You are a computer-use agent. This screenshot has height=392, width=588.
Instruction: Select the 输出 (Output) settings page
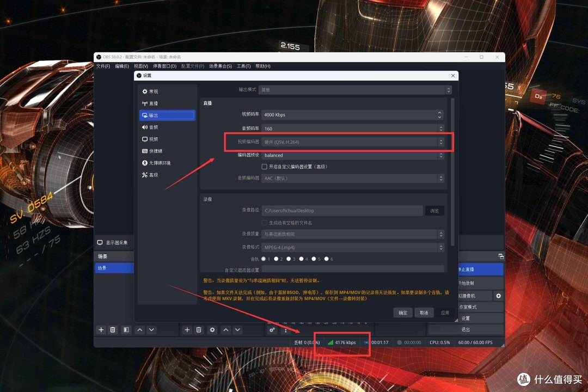click(x=167, y=115)
